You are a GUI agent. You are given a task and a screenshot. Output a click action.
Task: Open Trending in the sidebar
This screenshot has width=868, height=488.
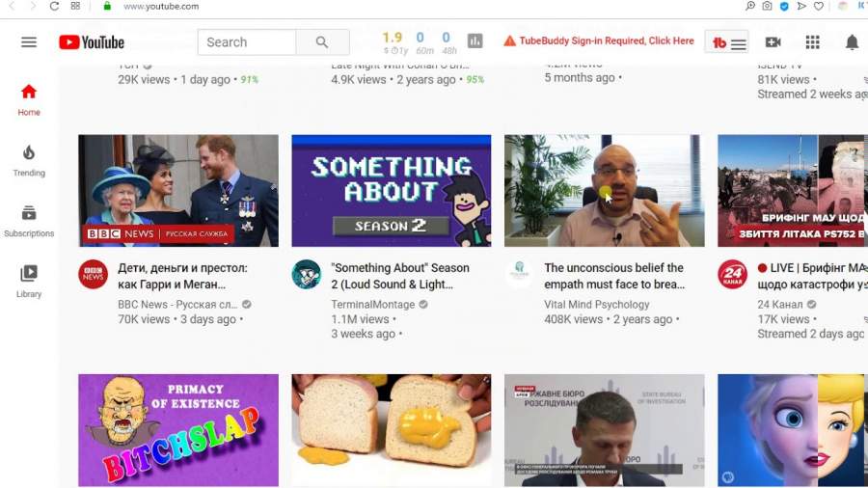point(29,160)
